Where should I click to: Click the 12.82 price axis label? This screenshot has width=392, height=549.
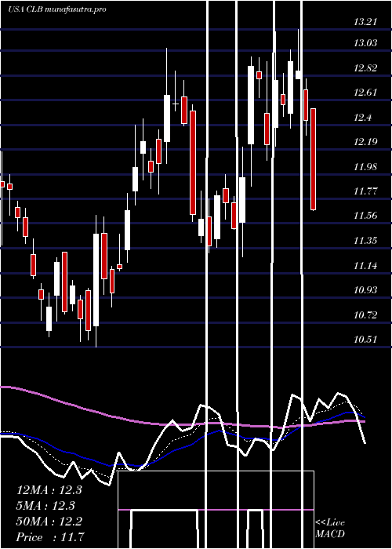(x=365, y=68)
